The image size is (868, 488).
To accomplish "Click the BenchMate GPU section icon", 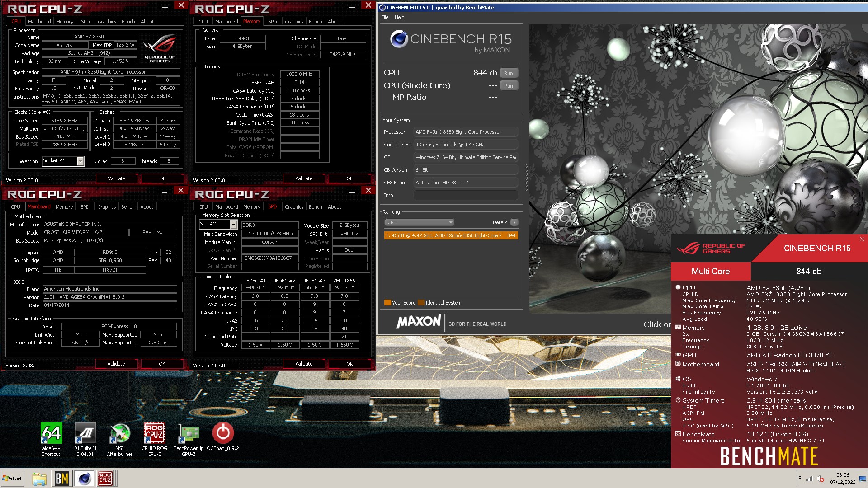I will (678, 355).
